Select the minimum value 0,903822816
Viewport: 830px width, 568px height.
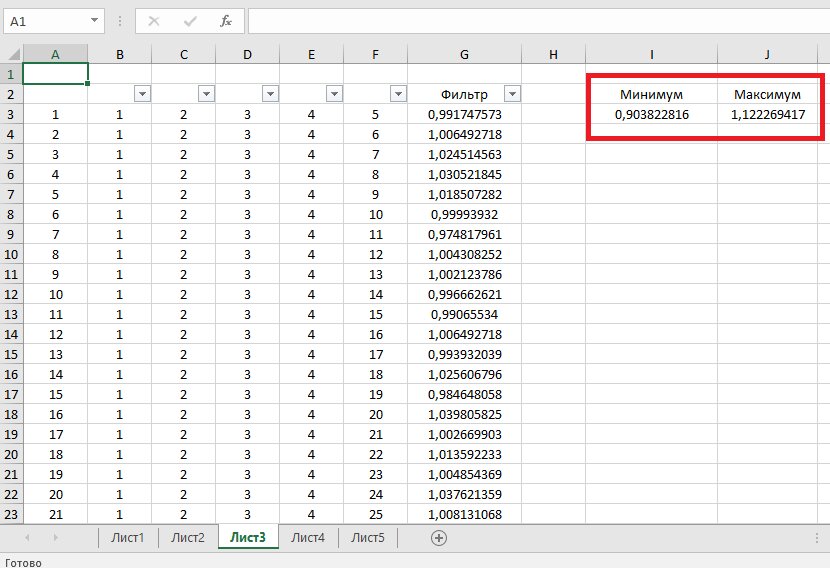[652, 114]
